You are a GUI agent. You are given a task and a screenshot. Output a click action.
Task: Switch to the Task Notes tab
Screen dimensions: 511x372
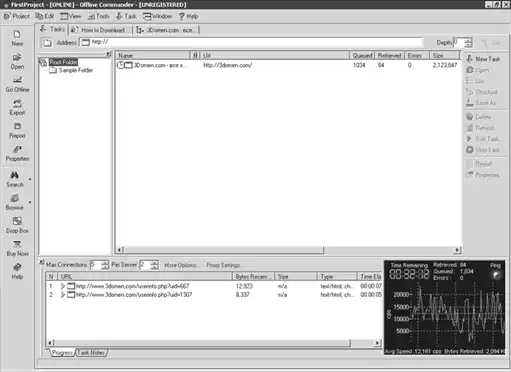pos(91,352)
